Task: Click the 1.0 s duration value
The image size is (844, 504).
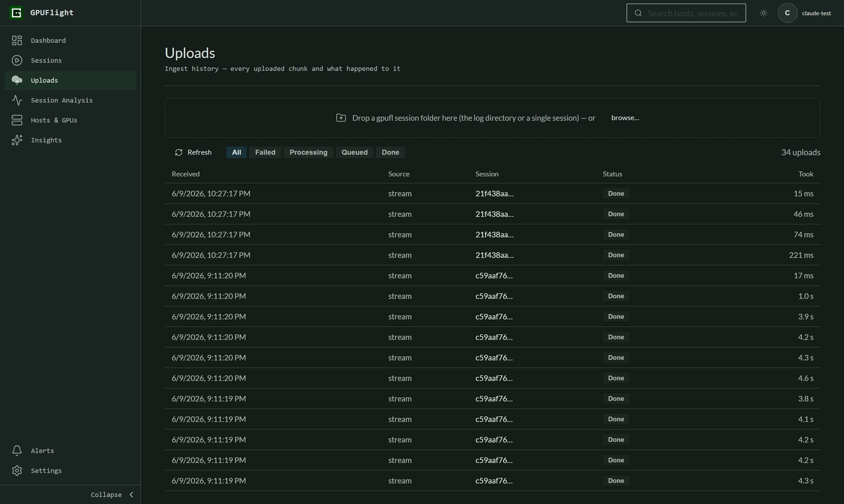Action: click(x=806, y=296)
